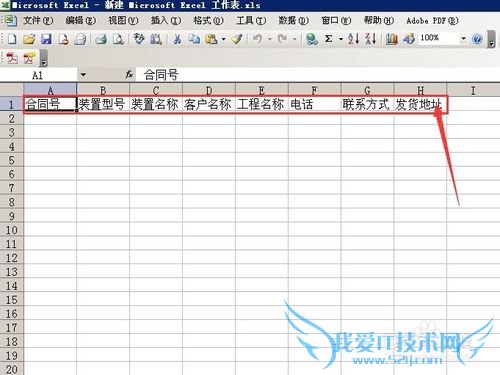The image size is (500, 375).
Task: Click the Undo arrow icon
Action: tap(257, 39)
